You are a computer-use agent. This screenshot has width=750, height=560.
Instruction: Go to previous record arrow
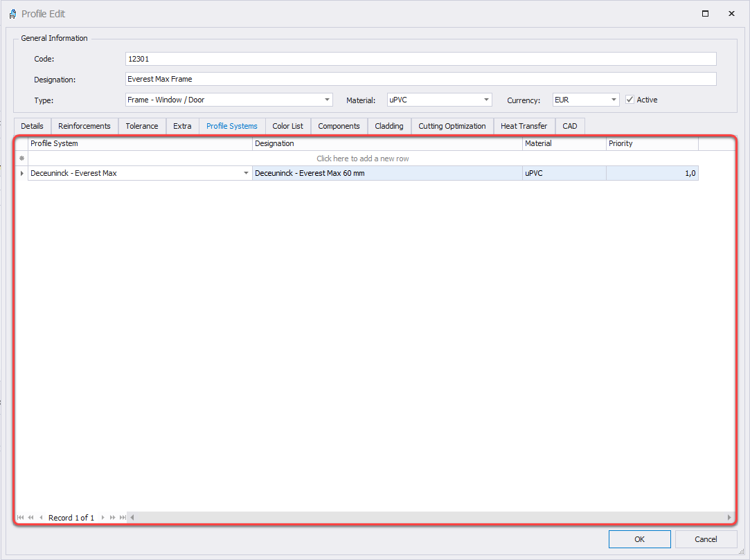(x=41, y=518)
